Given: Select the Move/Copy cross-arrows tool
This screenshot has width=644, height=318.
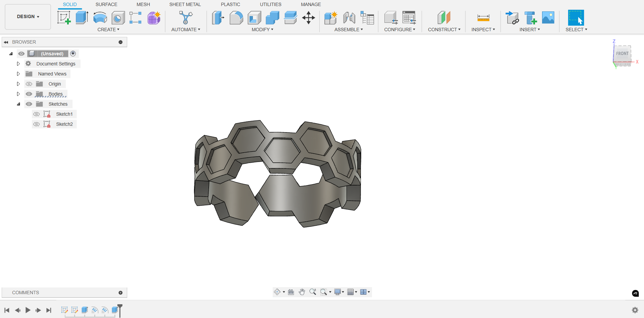Looking at the screenshot, I should point(309,18).
